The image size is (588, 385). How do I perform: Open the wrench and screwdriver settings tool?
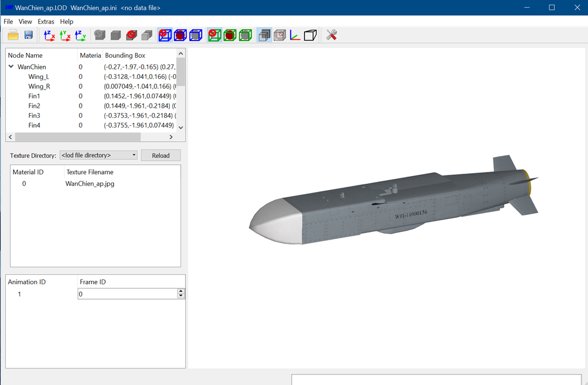pyautogui.click(x=331, y=35)
